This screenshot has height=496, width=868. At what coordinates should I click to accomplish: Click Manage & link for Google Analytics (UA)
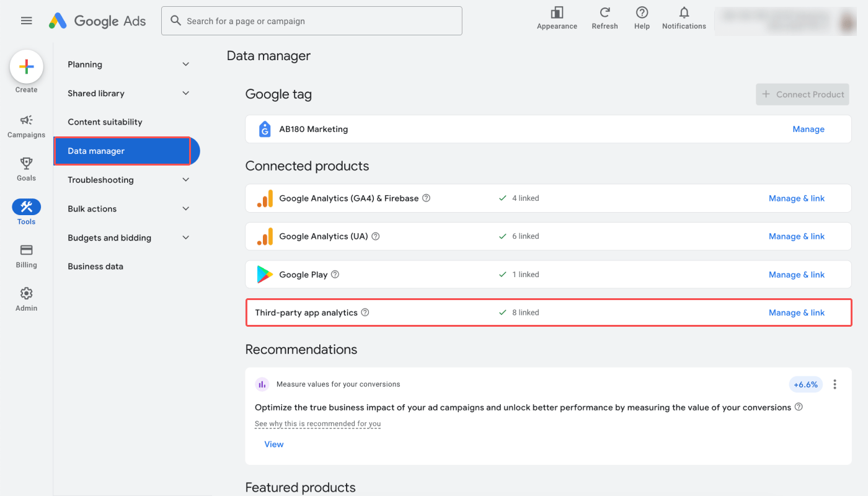(797, 236)
